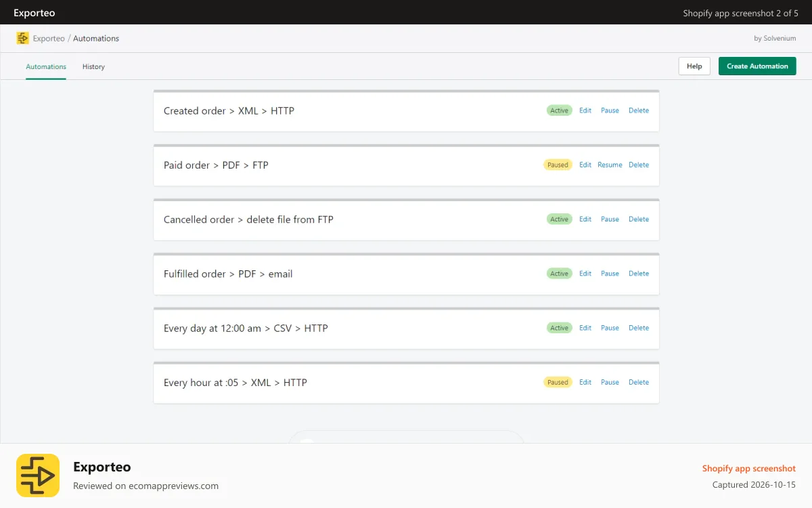Click 'Reviewed on ecomappreviews.com' text
This screenshot has width=812, height=508.
pos(145,486)
